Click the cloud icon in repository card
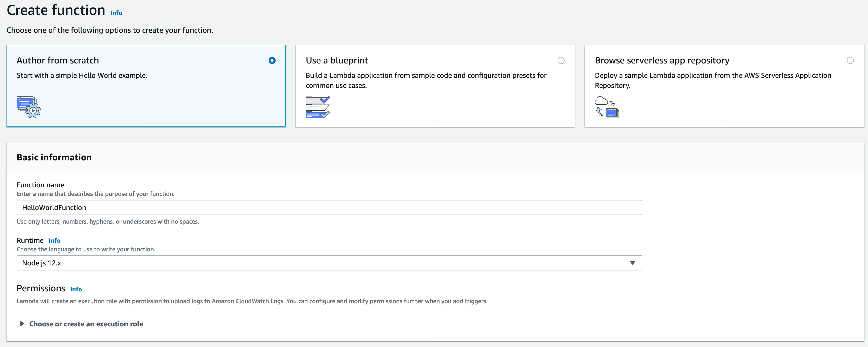 [x=602, y=100]
